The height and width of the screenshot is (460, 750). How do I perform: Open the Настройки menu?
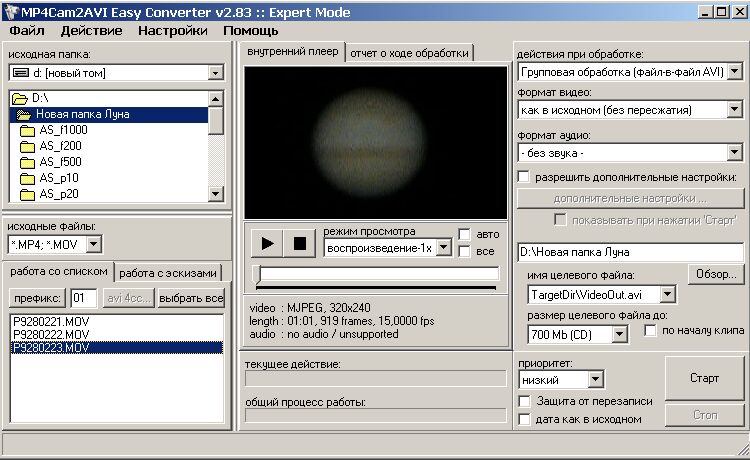click(173, 30)
